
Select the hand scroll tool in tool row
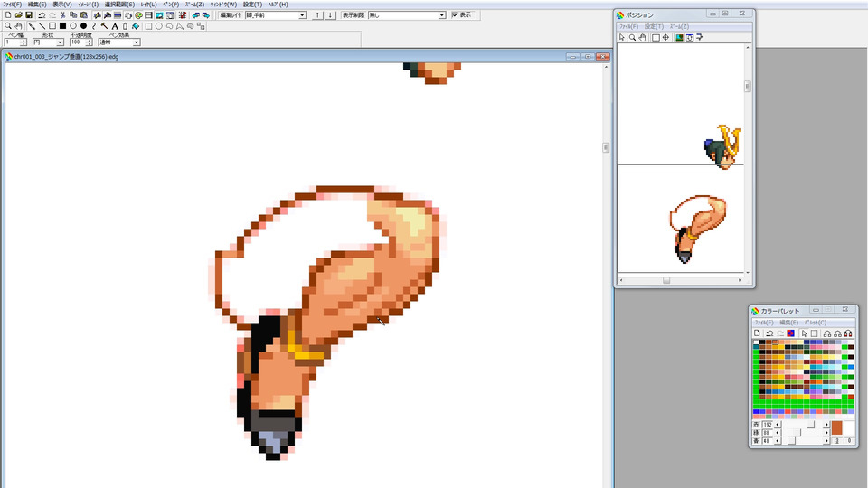[18, 26]
